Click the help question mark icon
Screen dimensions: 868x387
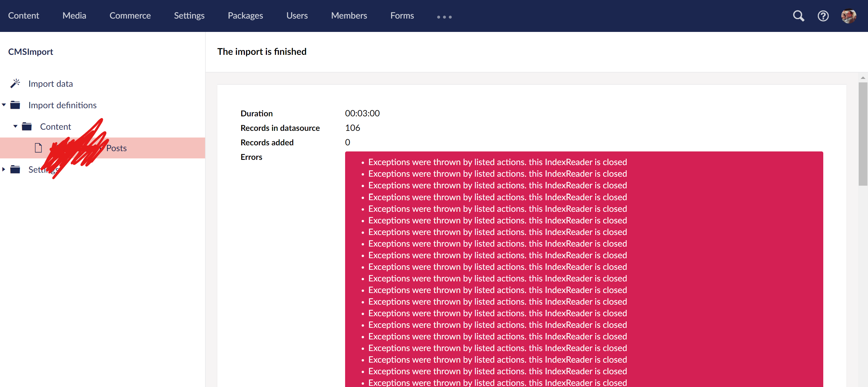[823, 16]
